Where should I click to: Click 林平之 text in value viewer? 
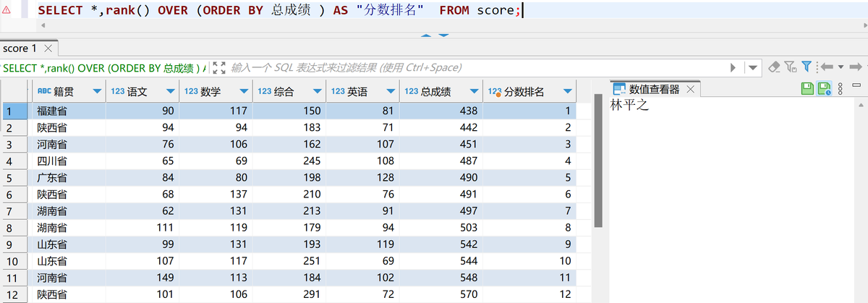point(630,106)
